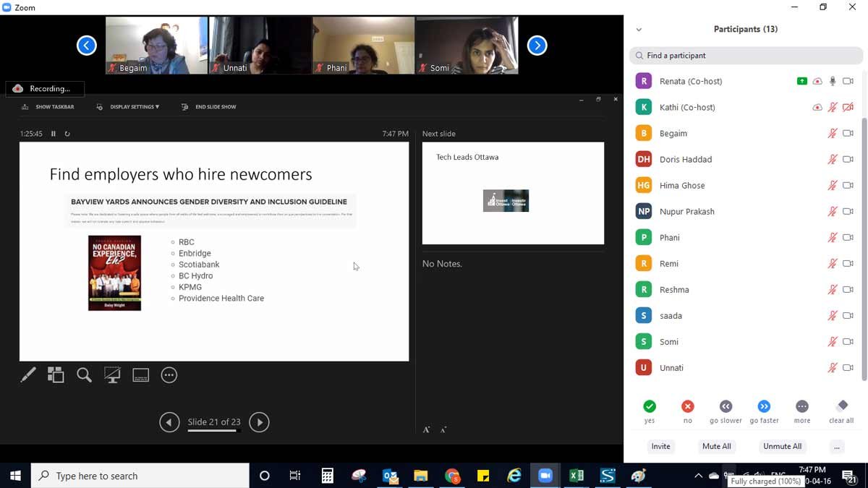Click the zoom into slide magnifier
This screenshot has width=868, height=488.
[84, 375]
